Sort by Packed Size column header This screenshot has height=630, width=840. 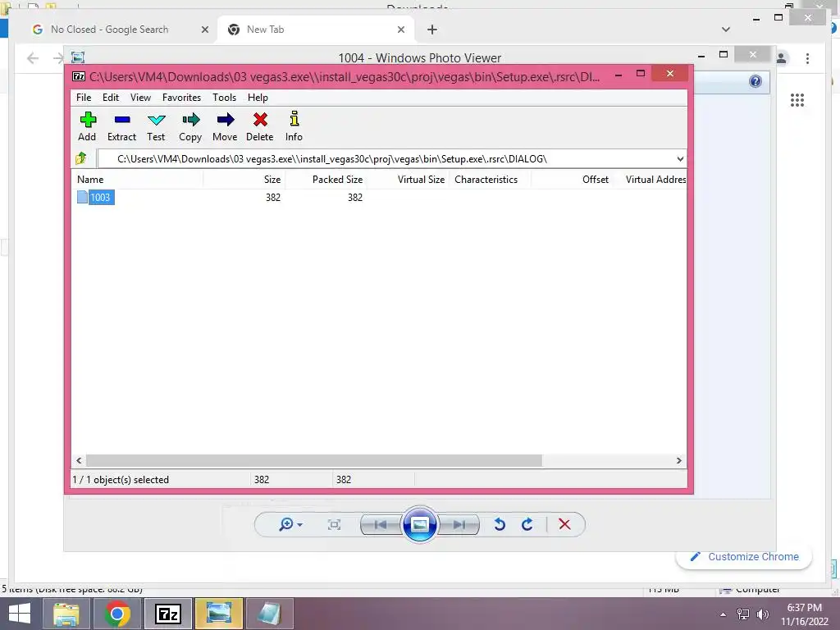click(326, 180)
